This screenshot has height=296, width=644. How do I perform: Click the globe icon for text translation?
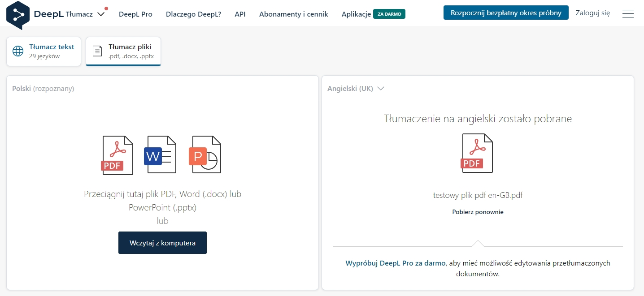pyautogui.click(x=18, y=51)
